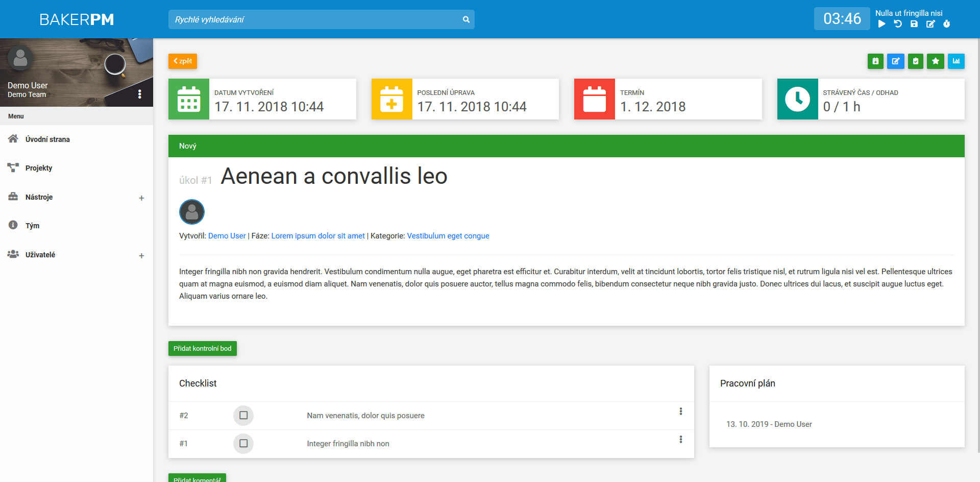980x482 pixels.
Task: Reset the timer using the undo arrow icon
Action: point(898,24)
